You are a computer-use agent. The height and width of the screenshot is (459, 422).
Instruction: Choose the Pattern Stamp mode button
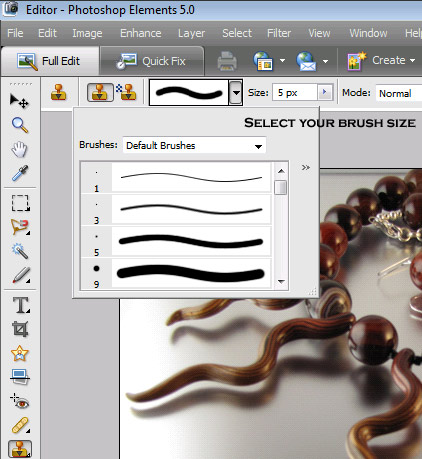126,92
